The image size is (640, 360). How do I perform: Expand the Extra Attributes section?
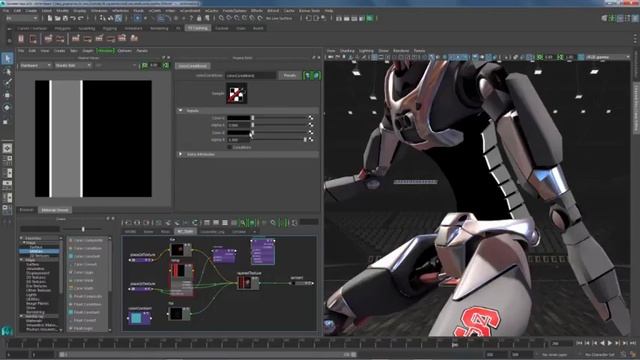pos(180,154)
